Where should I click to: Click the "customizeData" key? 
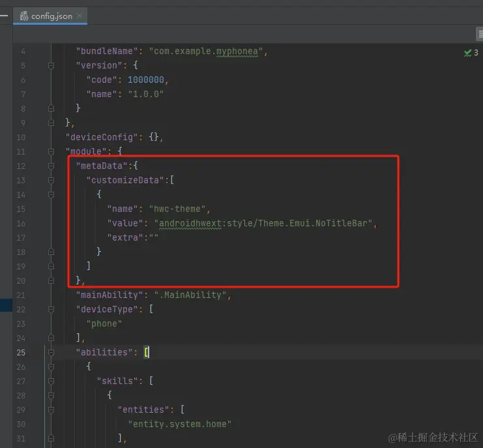click(125, 180)
